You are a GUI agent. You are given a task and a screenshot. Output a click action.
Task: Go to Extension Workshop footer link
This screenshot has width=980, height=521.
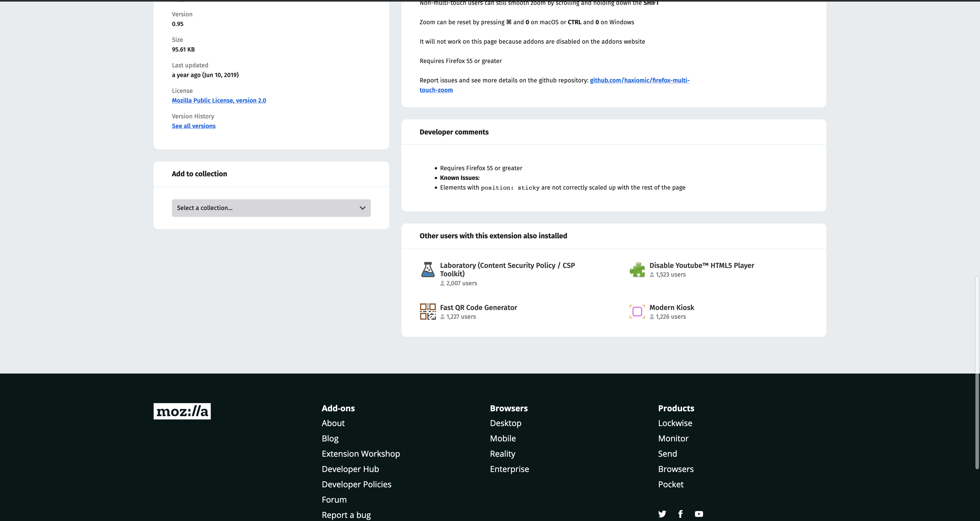[x=360, y=454]
